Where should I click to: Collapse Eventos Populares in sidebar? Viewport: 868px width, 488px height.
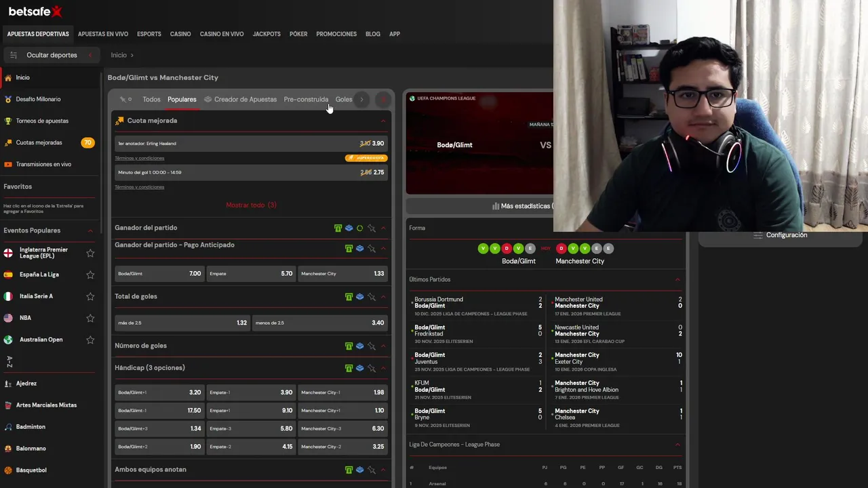(x=90, y=231)
